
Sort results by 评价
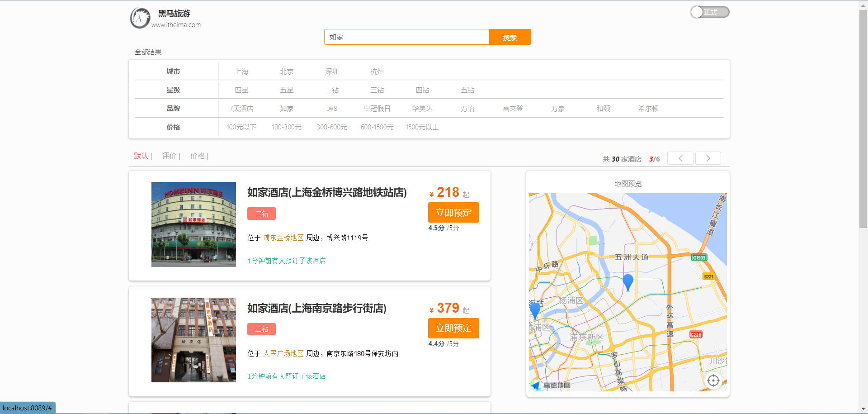[169, 156]
